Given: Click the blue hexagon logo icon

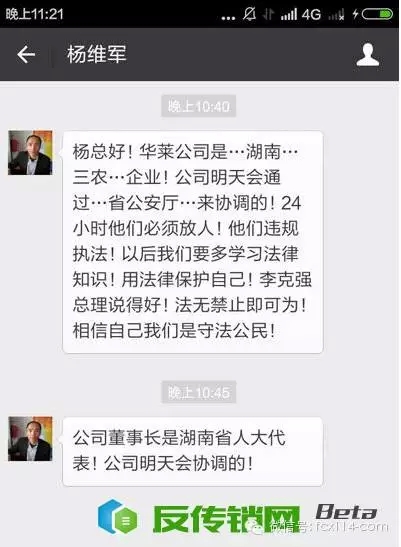Looking at the screenshot, I should (x=117, y=517).
